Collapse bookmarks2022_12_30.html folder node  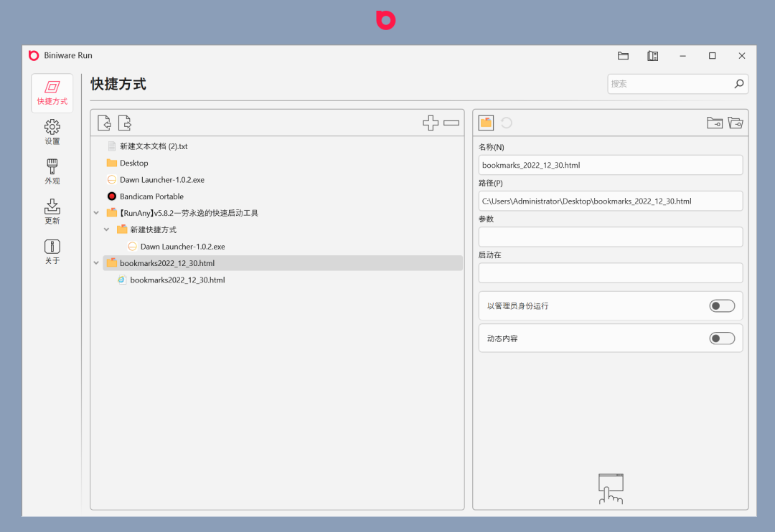click(96, 263)
